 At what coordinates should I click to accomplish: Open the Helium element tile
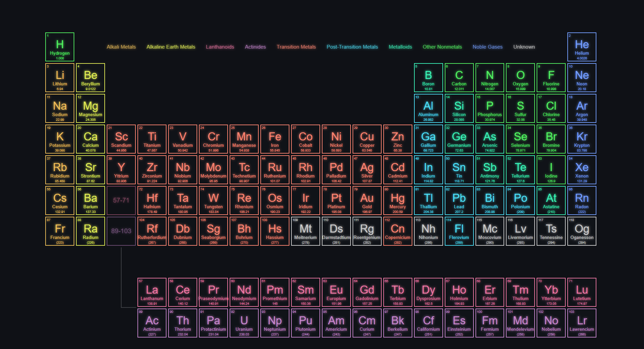582,47
